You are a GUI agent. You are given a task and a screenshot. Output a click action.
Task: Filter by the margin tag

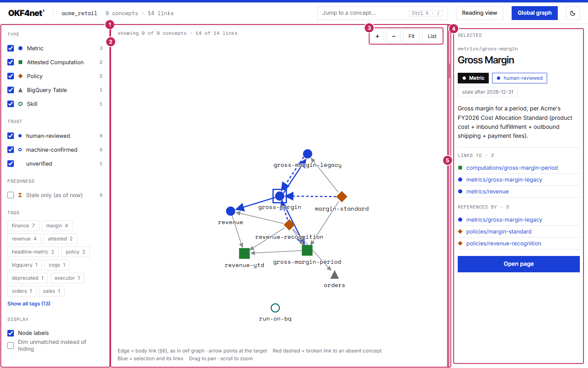(57, 226)
